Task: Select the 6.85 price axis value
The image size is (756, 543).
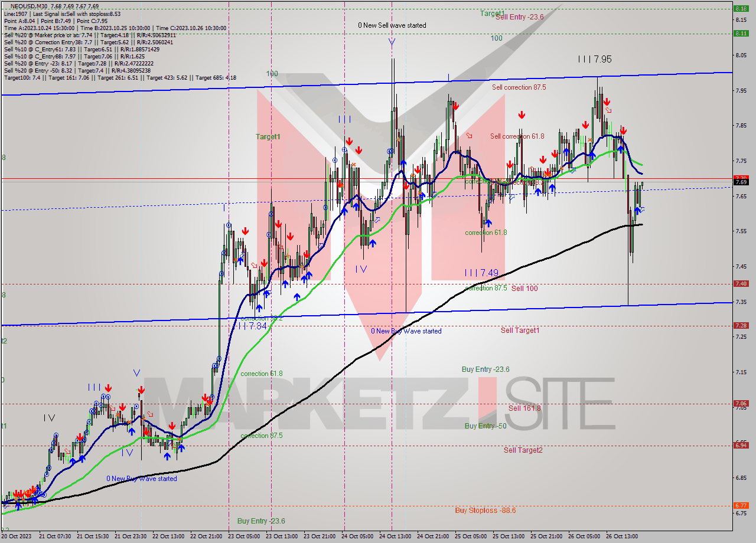Action: [741, 477]
